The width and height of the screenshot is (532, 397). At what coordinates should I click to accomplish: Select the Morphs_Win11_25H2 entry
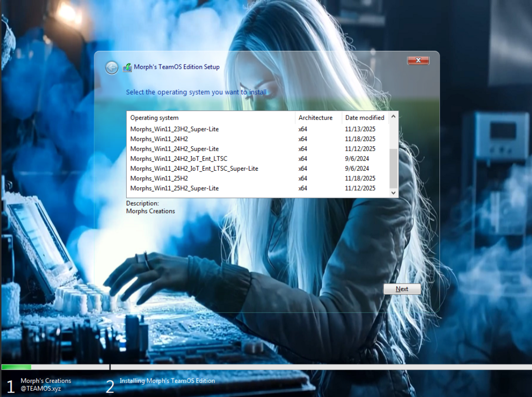pyautogui.click(x=258, y=178)
